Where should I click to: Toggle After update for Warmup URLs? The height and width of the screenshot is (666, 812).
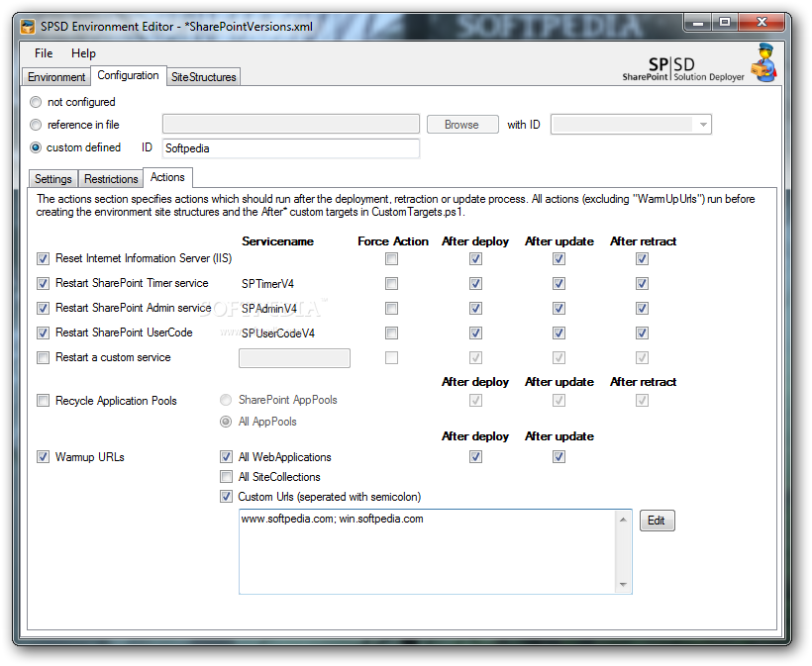coord(558,457)
